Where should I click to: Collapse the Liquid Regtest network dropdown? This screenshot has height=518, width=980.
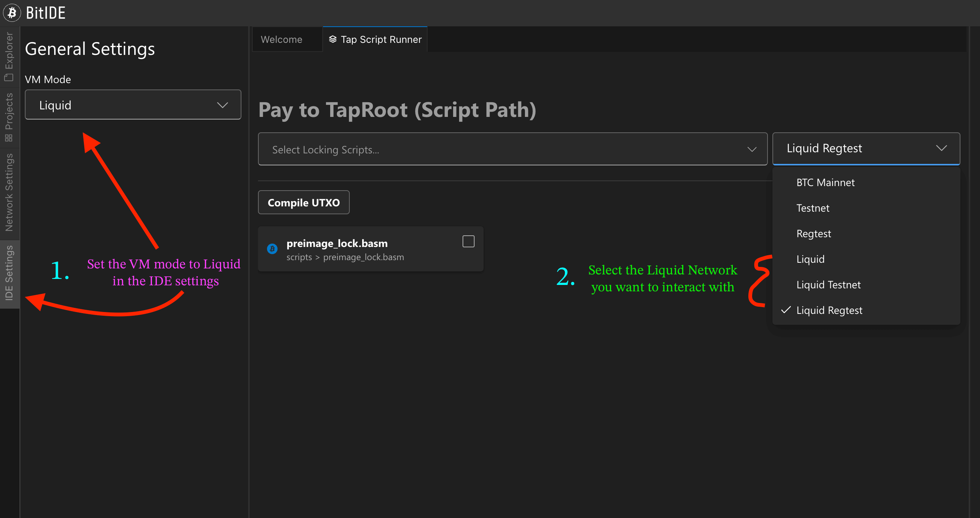pos(866,148)
